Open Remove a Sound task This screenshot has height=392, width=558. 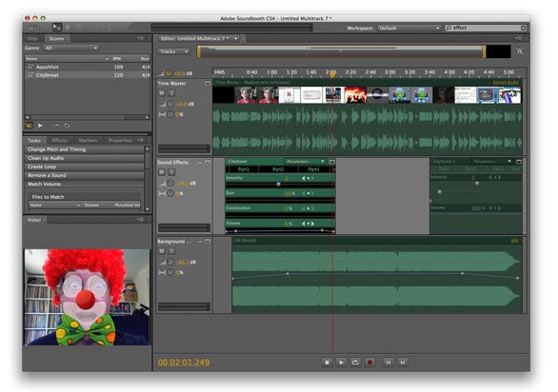pyautogui.click(x=85, y=175)
